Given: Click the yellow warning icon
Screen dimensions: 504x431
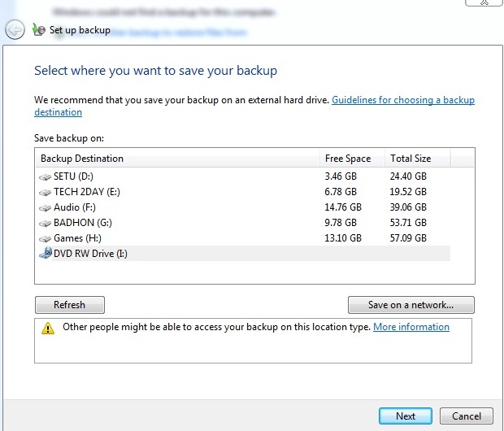Looking at the screenshot, I should click(x=49, y=329).
